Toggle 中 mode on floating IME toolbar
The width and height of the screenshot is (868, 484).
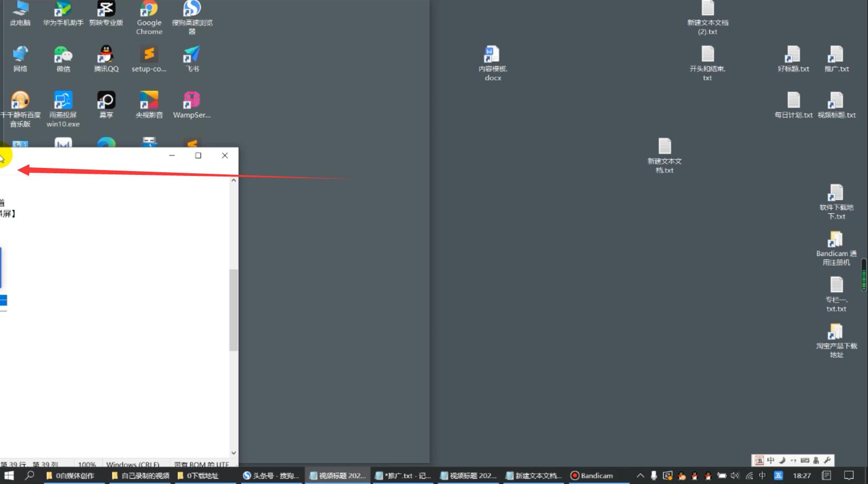point(770,460)
